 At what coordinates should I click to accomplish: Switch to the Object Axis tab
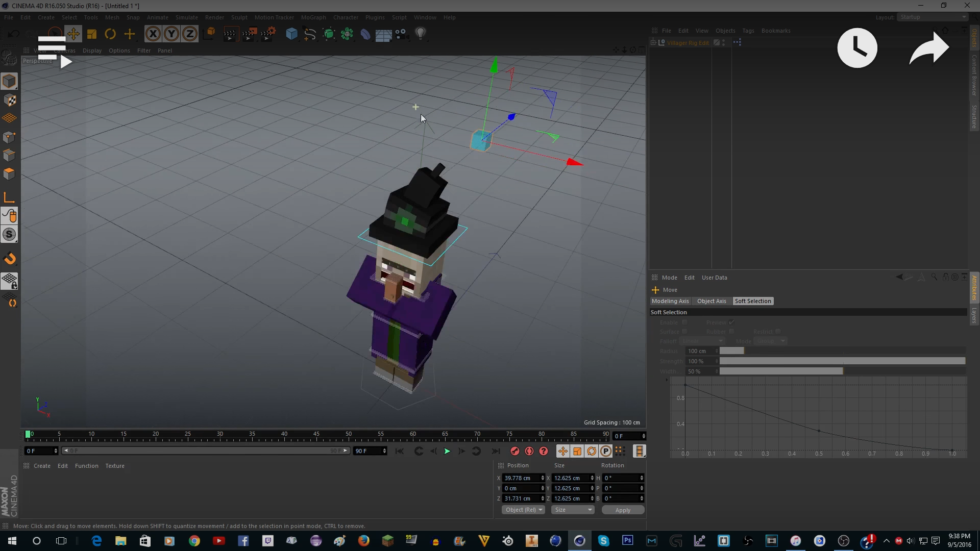[712, 301]
